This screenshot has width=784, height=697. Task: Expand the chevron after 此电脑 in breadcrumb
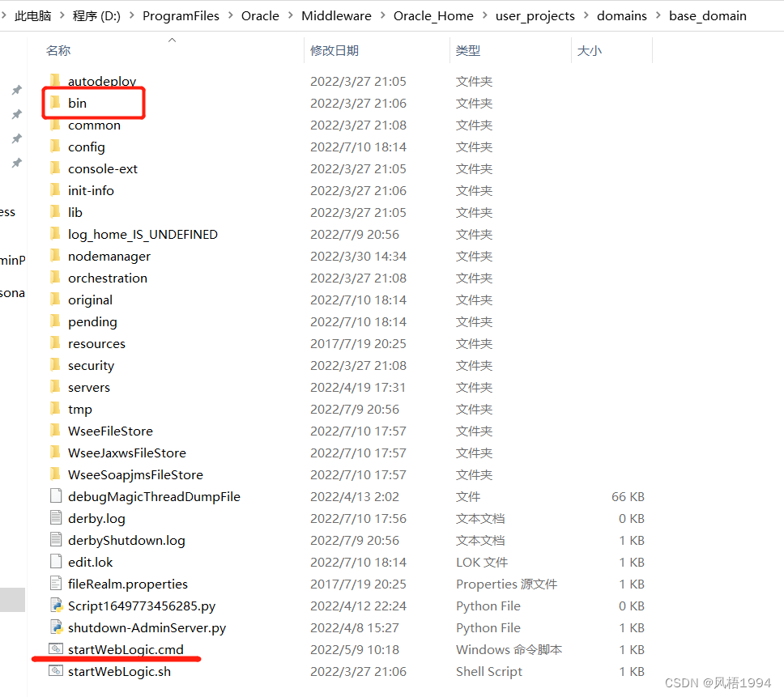(x=62, y=15)
